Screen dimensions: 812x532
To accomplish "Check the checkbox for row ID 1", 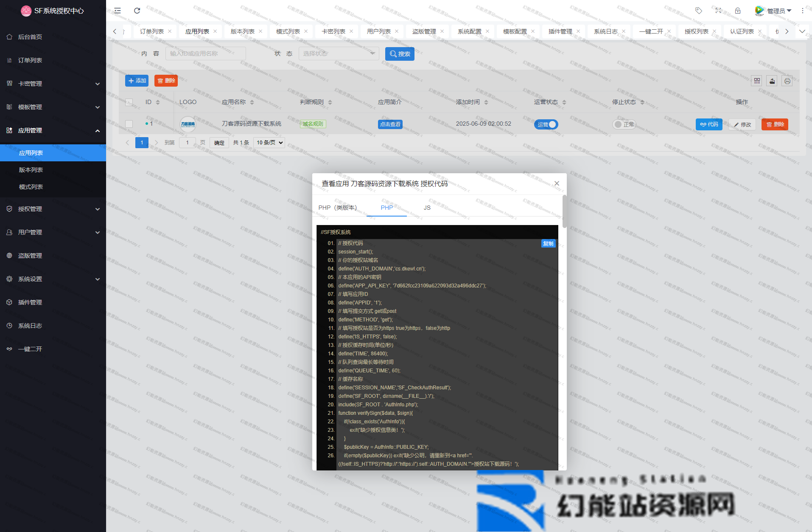I will [x=129, y=124].
